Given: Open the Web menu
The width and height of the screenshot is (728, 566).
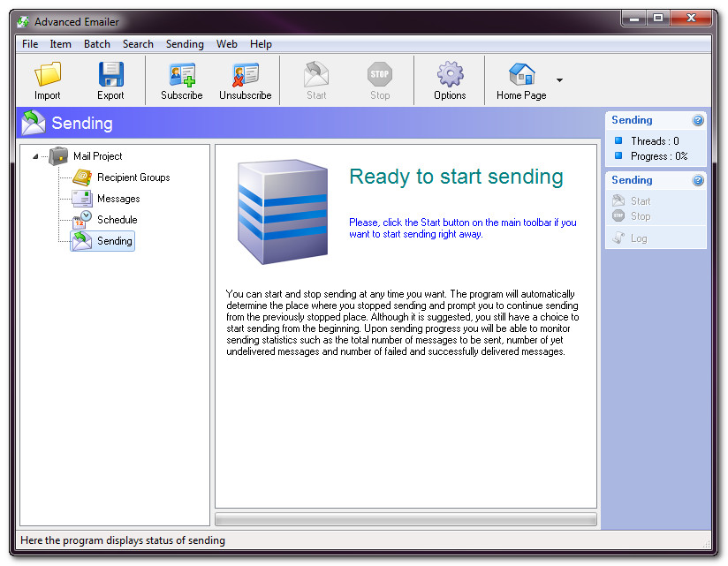Looking at the screenshot, I should coord(226,44).
